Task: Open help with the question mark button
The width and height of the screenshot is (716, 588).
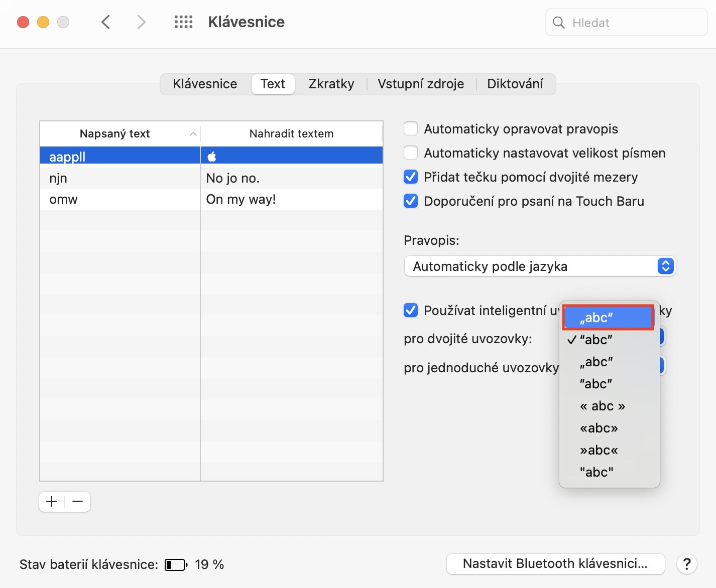Action: point(686,564)
